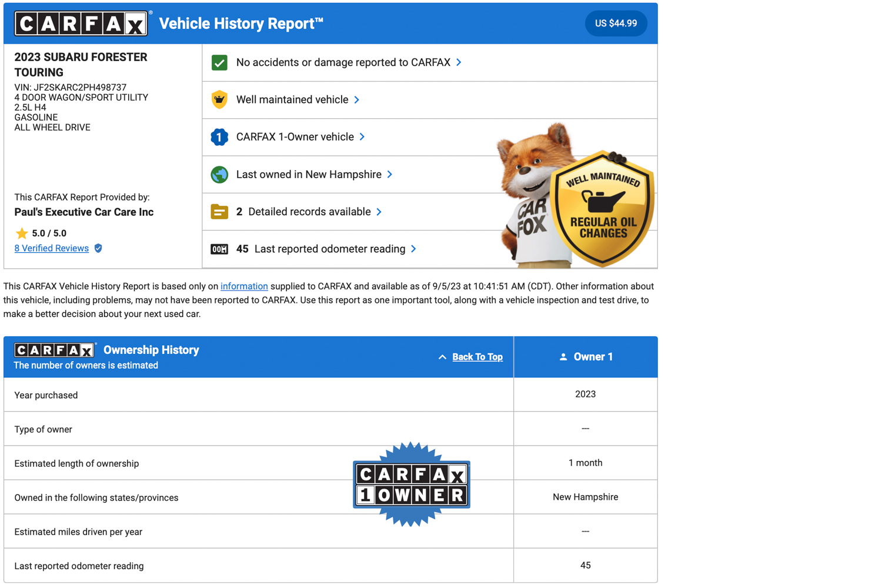Click the 1 month ownership value
882x588 pixels.
(x=585, y=463)
